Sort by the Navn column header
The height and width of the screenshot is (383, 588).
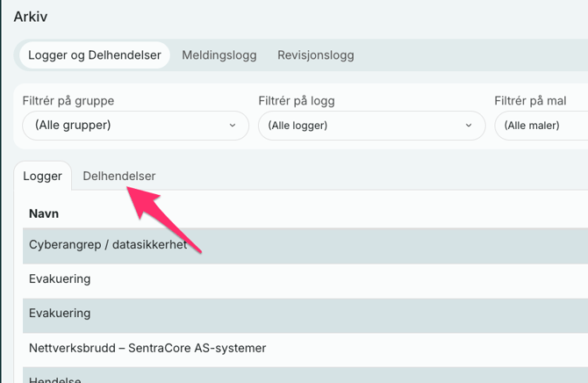44,213
